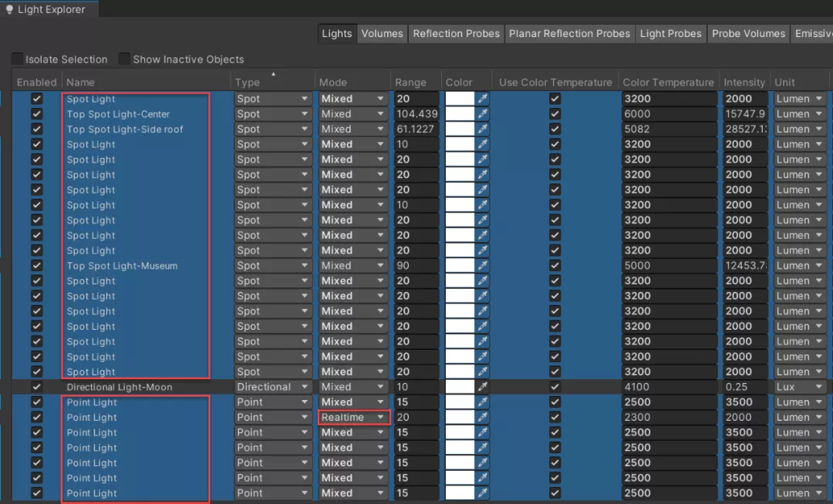Open color swatch for Directional Light-Moon
Image resolution: width=833 pixels, height=504 pixels.
coord(460,387)
